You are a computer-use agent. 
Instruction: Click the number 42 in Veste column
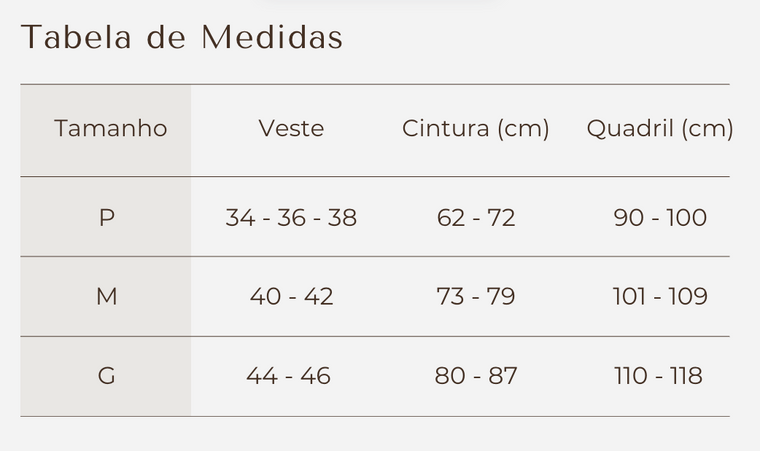tap(318, 296)
